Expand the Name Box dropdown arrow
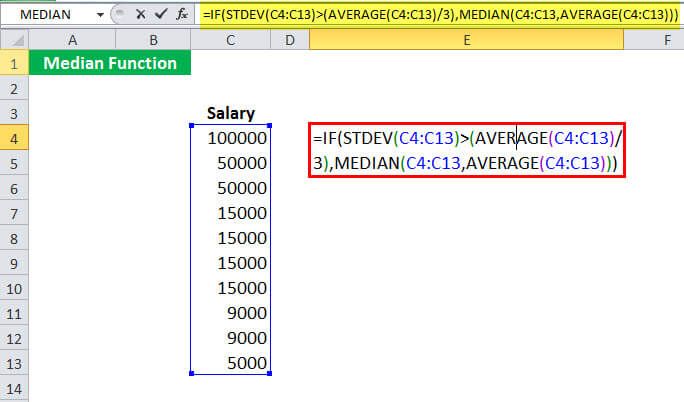The width and height of the screenshot is (684, 402). (x=100, y=15)
